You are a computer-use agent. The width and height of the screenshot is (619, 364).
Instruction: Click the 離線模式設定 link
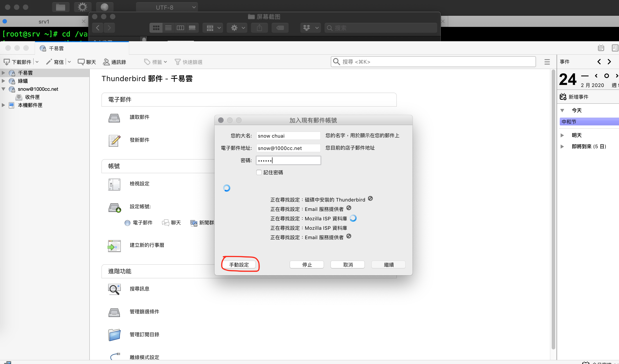145,357
